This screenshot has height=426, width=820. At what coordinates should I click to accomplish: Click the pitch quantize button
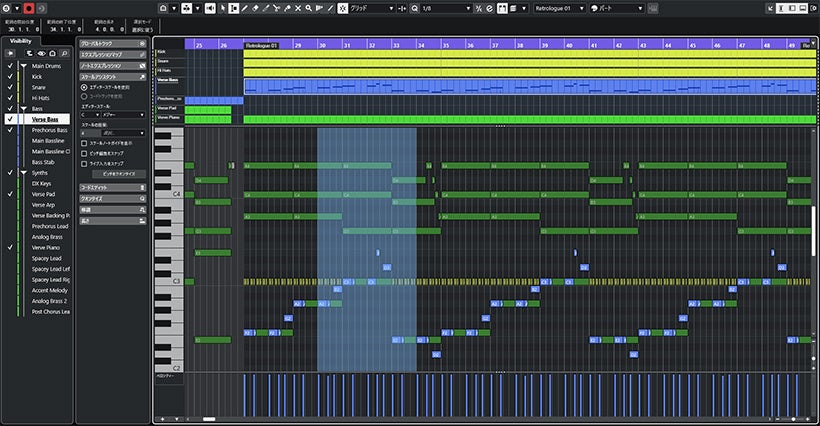tap(113, 174)
